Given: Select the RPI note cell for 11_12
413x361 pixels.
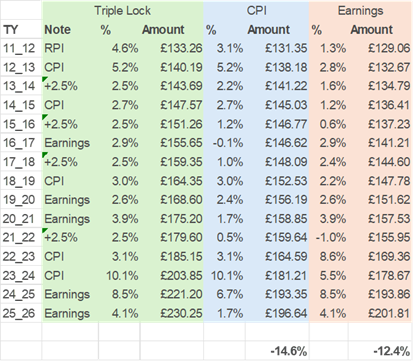Looking at the screenshot, I should coord(70,48).
